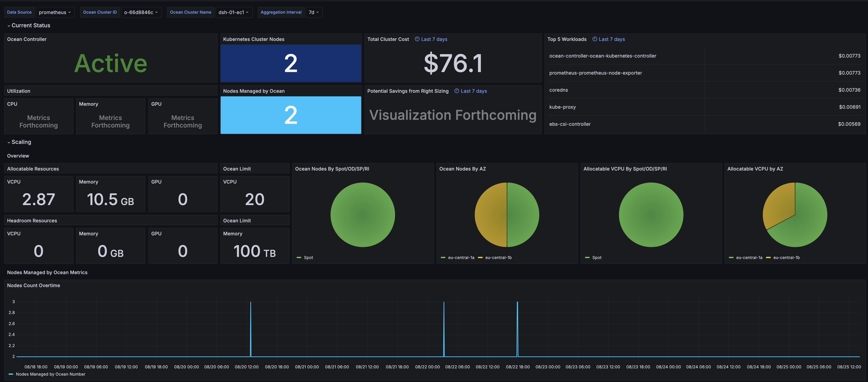Open the Ocean Cluster ID dropdown
The width and height of the screenshot is (868, 382).
(141, 12)
